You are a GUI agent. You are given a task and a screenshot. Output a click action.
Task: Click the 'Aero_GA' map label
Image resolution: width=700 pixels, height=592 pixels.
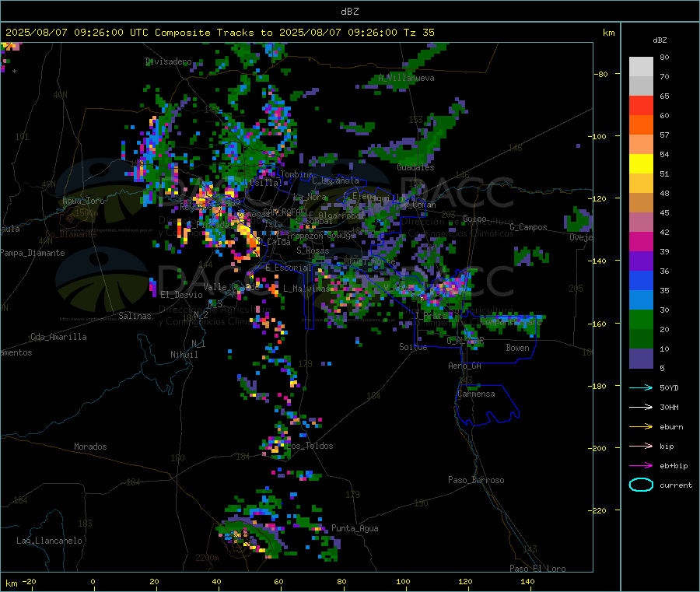pos(464,366)
